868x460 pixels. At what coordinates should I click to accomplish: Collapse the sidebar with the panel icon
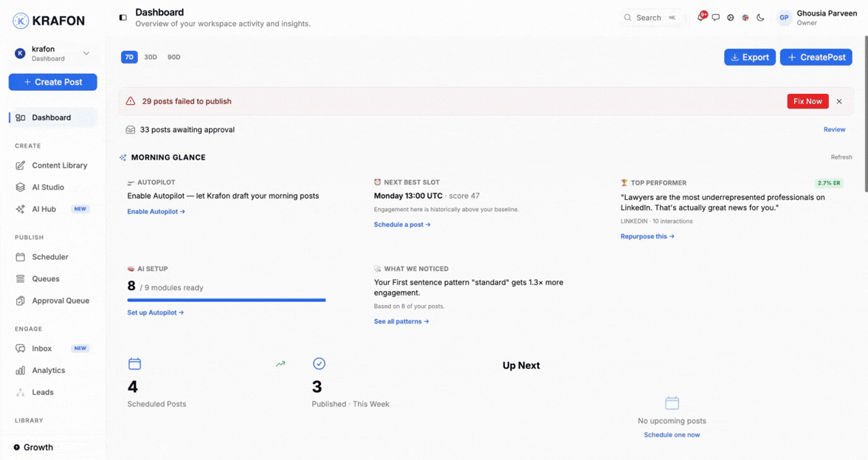tap(123, 18)
